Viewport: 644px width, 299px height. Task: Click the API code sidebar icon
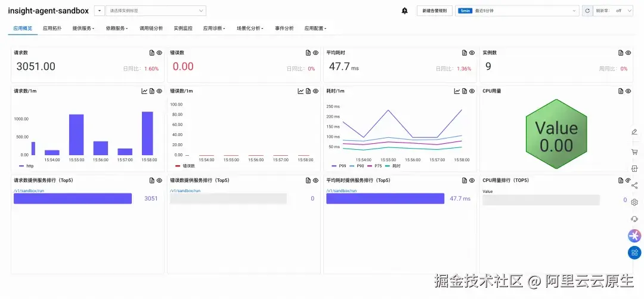(x=634, y=169)
